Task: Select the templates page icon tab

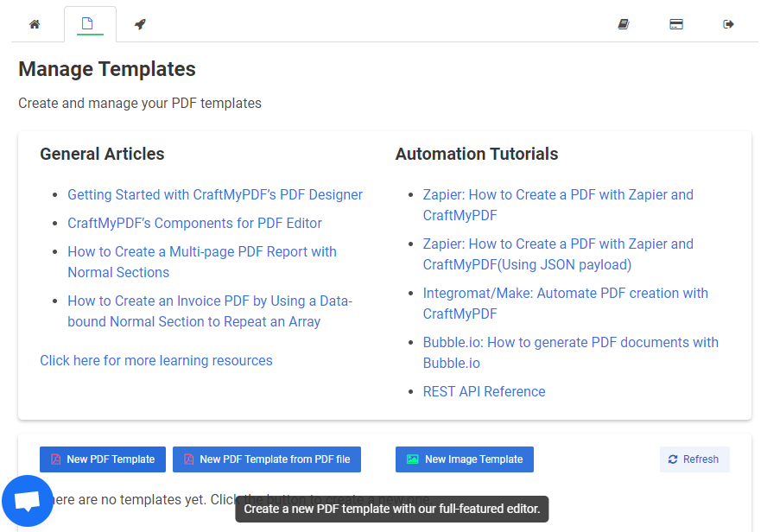Action: point(87,23)
